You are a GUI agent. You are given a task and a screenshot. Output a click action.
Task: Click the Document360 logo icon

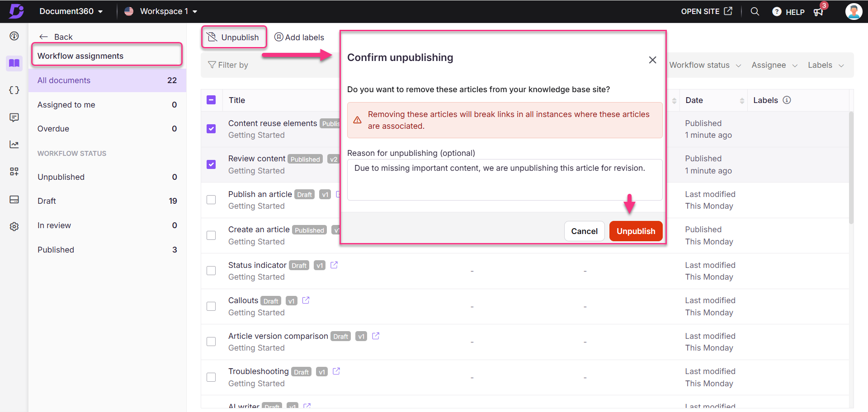pos(16,11)
